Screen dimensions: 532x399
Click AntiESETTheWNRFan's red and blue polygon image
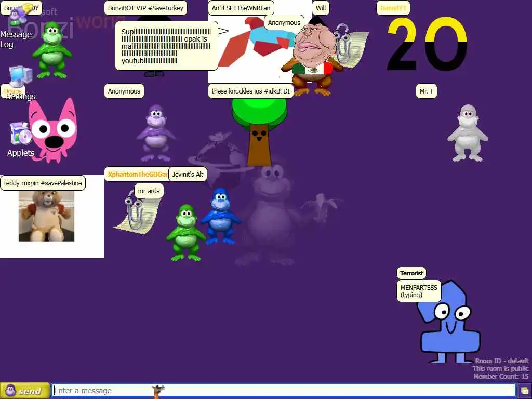[259, 42]
